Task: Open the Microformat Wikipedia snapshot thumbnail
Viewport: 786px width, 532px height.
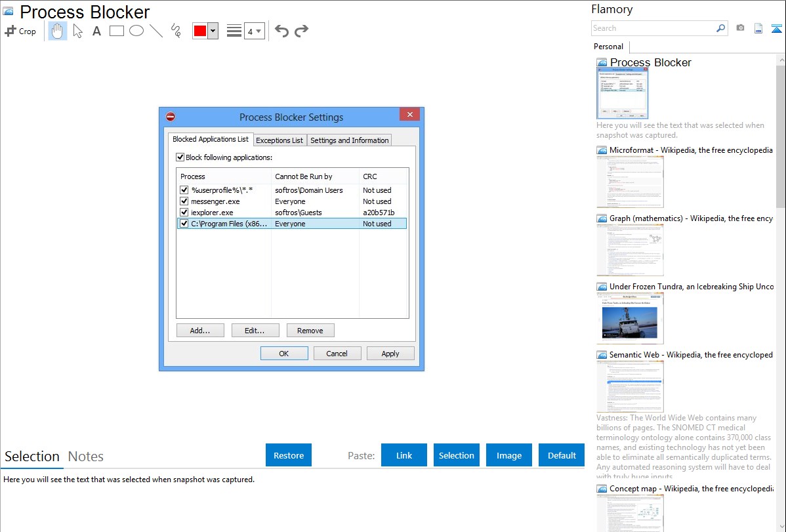Action: click(x=630, y=182)
